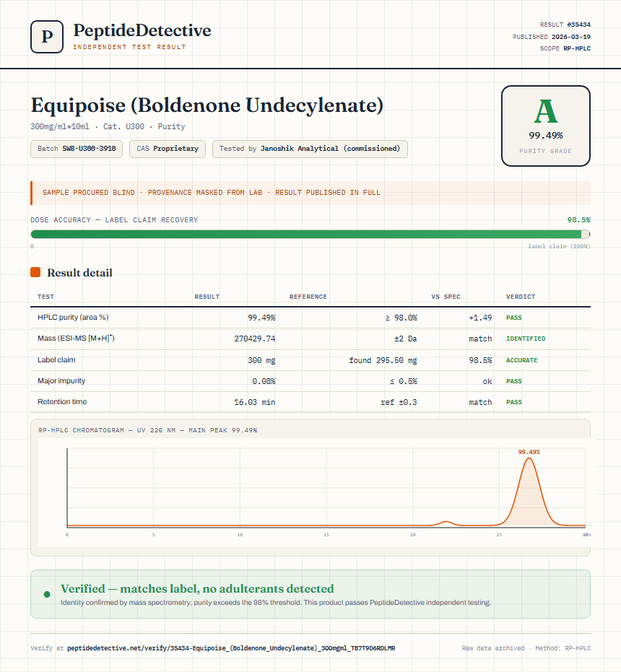Click the 16.03 min retention result
The width and height of the screenshot is (621, 672).
coord(255,402)
